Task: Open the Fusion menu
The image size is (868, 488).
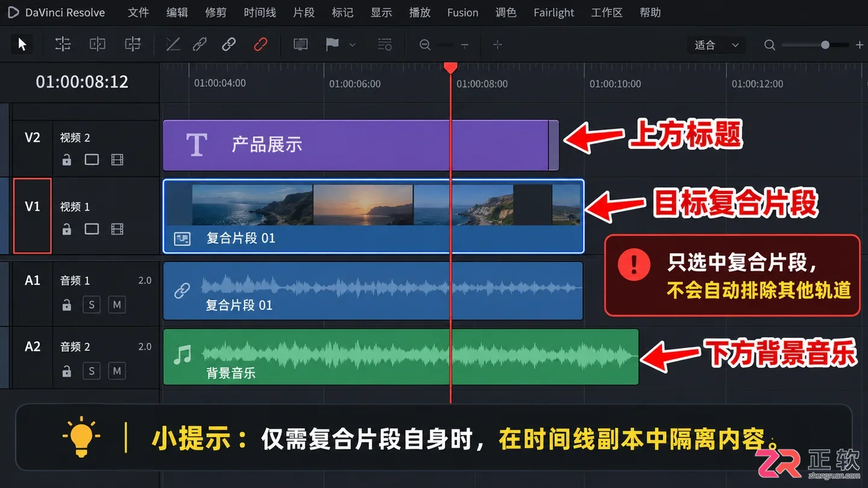Action: click(463, 12)
